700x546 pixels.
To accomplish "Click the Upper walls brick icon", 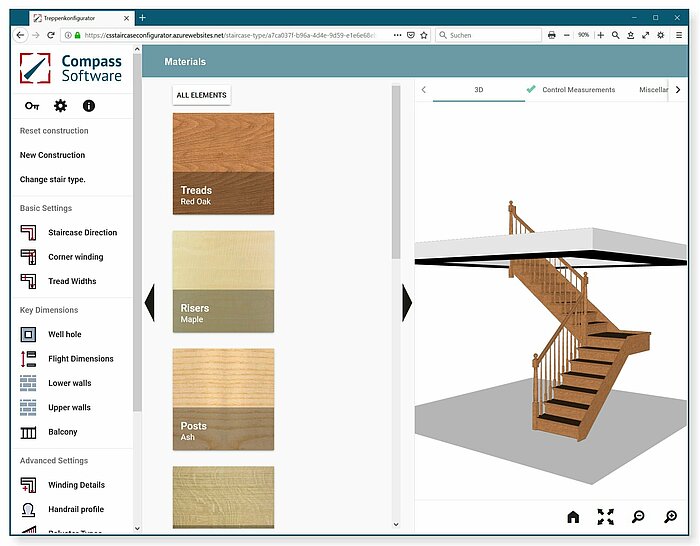I will [28, 408].
